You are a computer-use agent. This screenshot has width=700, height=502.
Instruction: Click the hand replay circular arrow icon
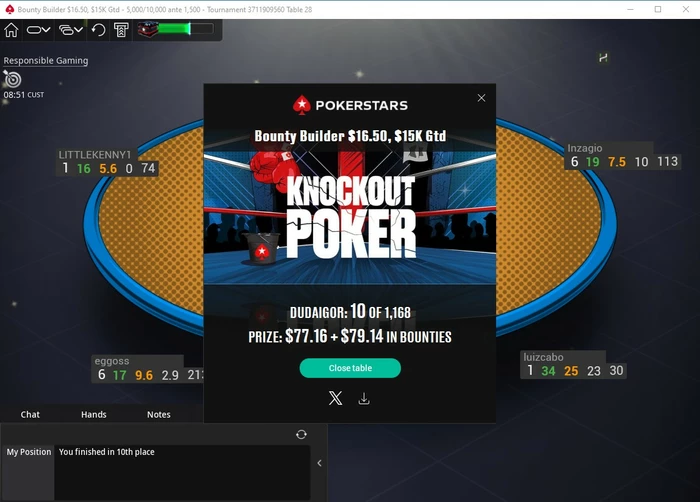click(98, 30)
